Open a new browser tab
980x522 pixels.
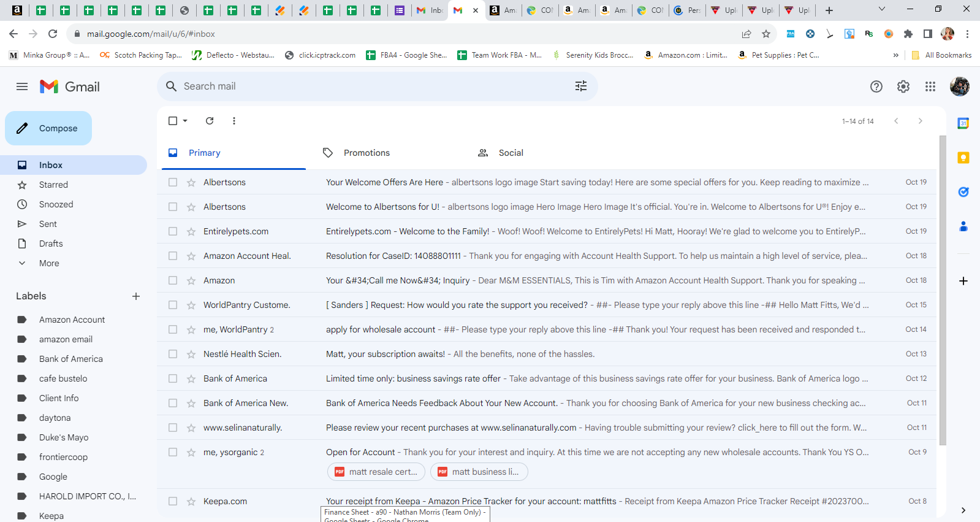829,10
